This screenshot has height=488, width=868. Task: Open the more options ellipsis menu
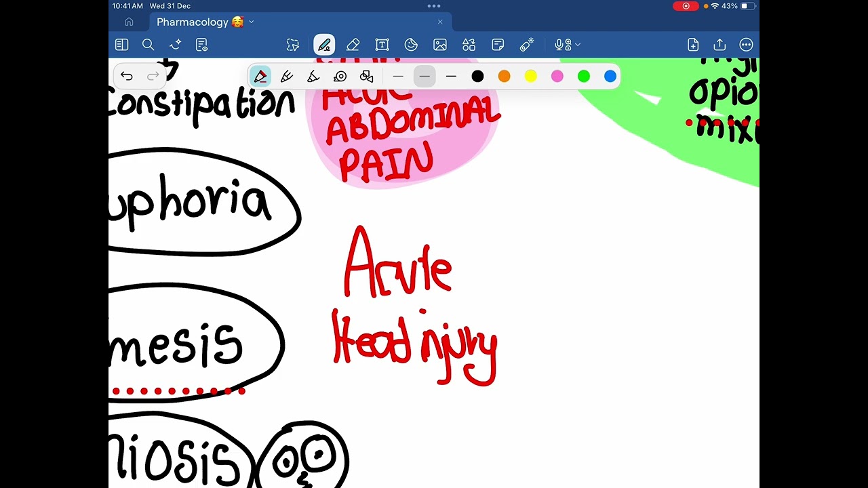pos(746,45)
